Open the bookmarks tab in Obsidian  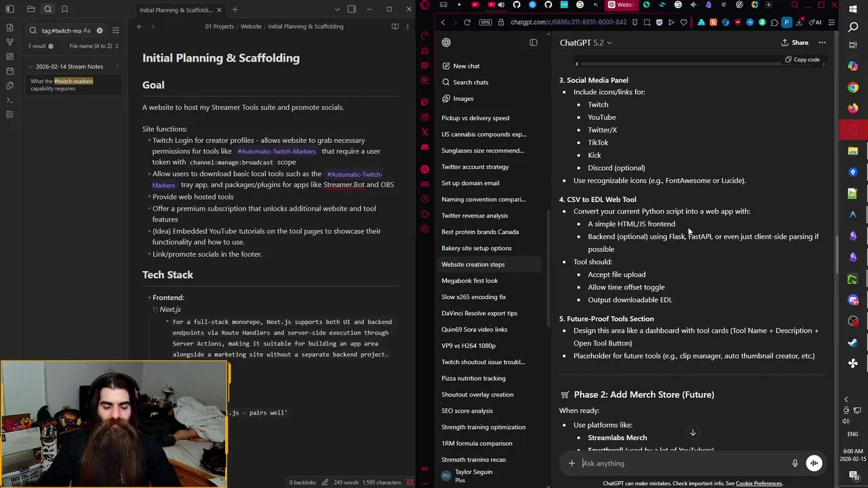click(x=64, y=9)
